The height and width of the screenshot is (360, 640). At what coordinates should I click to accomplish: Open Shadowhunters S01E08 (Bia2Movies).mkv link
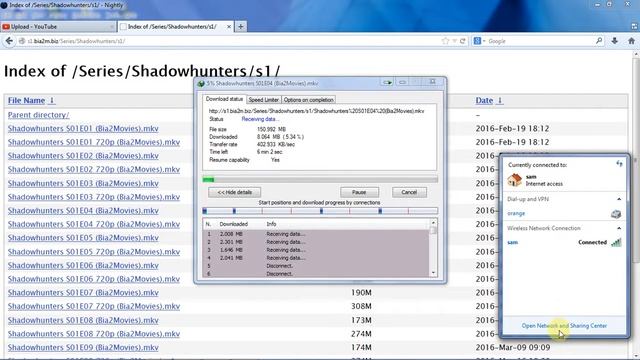pyautogui.click(x=83, y=320)
